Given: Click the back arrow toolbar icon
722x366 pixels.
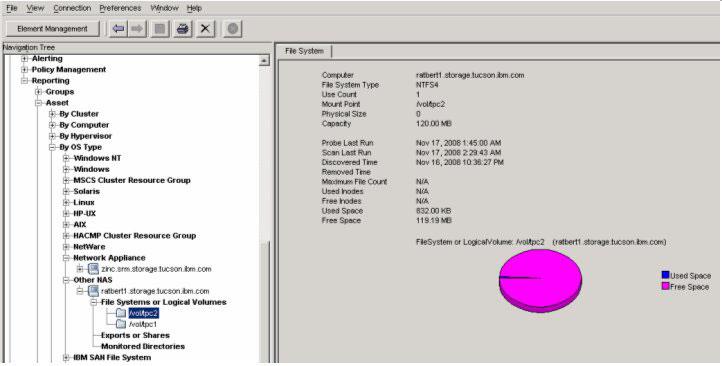Looking at the screenshot, I should pyautogui.click(x=119, y=29).
